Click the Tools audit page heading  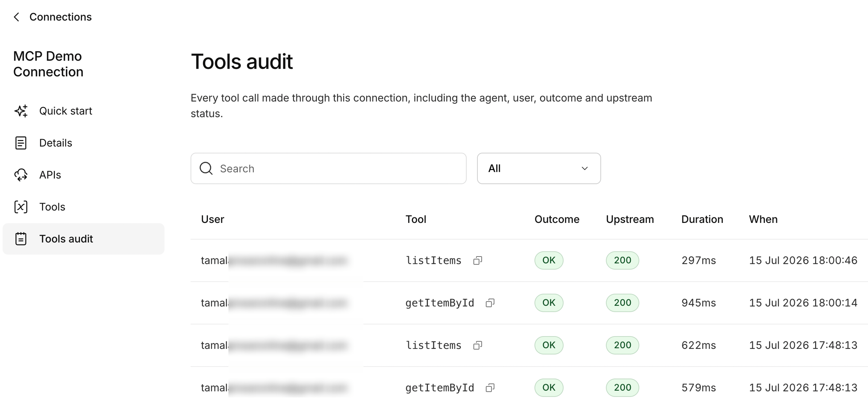tap(242, 62)
